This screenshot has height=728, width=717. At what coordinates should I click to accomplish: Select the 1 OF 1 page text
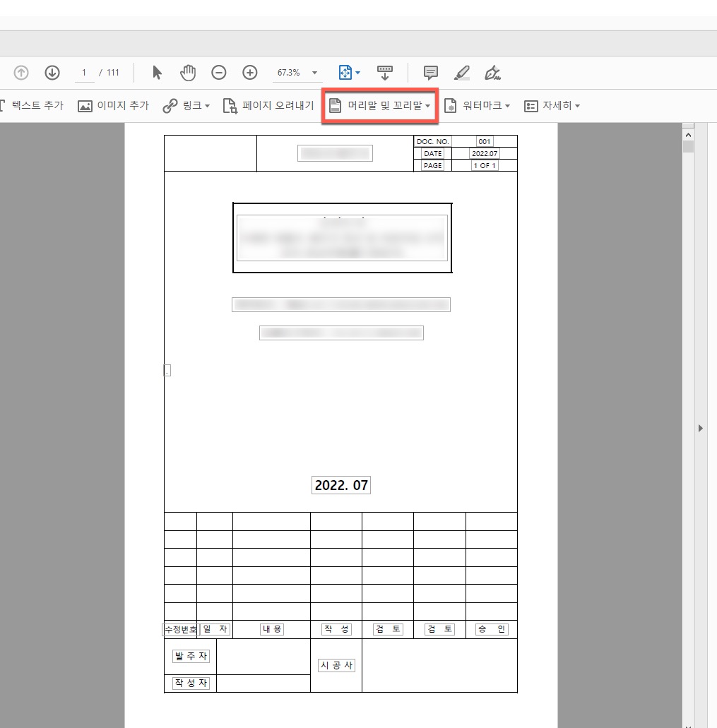(485, 165)
